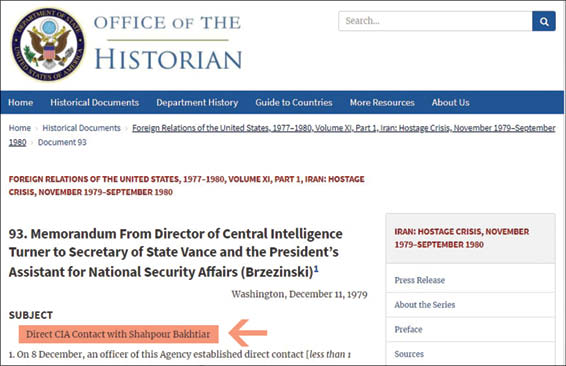Screen dimensions: 566x366
Task: Open the Department History menu
Action: click(197, 103)
